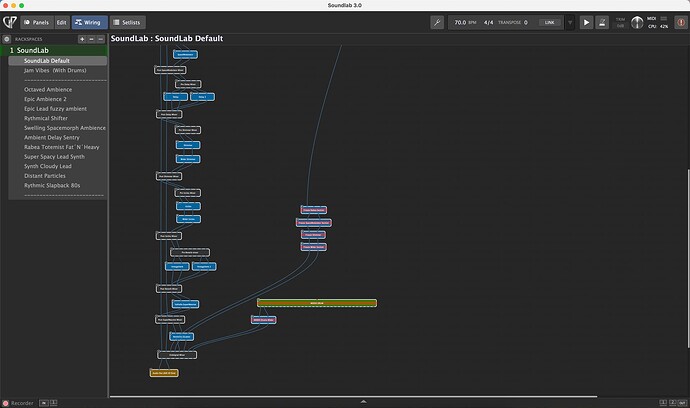Viewport: 690px width, 408px height.
Task: Select Ambient Delay Sentry variation
Action: click(x=58, y=138)
